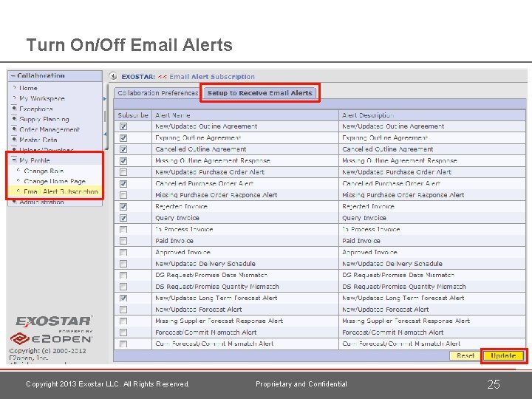Click 'Paid Invoice' in Alert Description column

(361, 241)
